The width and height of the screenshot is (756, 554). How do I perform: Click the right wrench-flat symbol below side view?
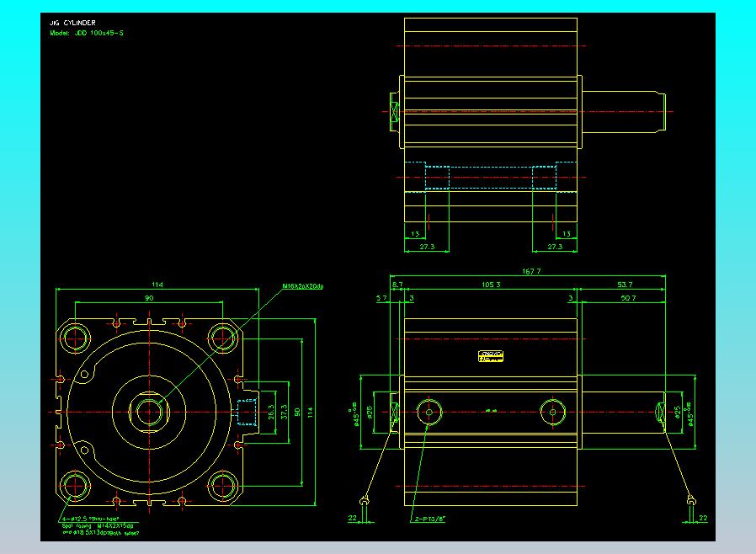(x=689, y=502)
